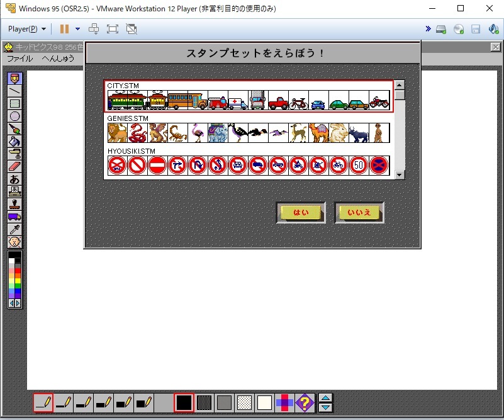Select the fourth pencil width option

coord(103,402)
